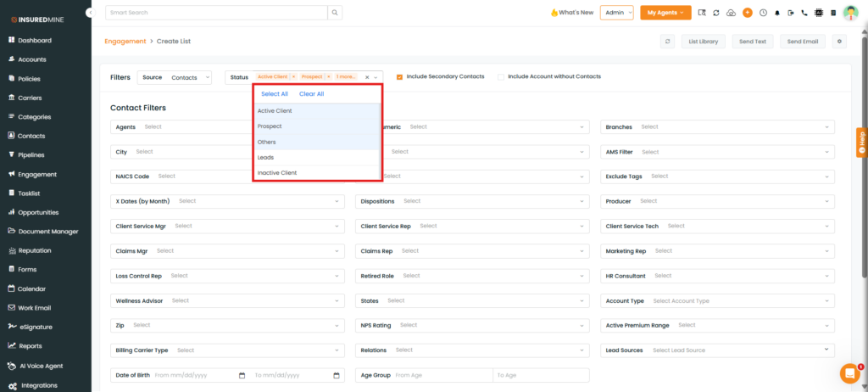This screenshot has width=868, height=392.
Task: Collapse the left sidebar with arrow
Action: click(90, 13)
